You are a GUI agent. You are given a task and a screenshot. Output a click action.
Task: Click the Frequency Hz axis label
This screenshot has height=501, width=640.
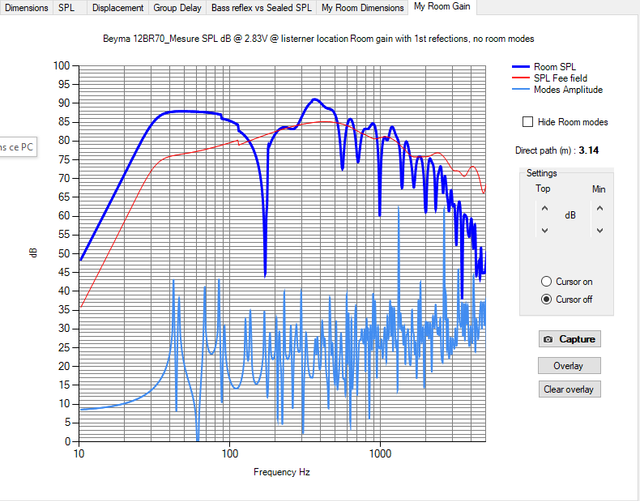pos(282,472)
